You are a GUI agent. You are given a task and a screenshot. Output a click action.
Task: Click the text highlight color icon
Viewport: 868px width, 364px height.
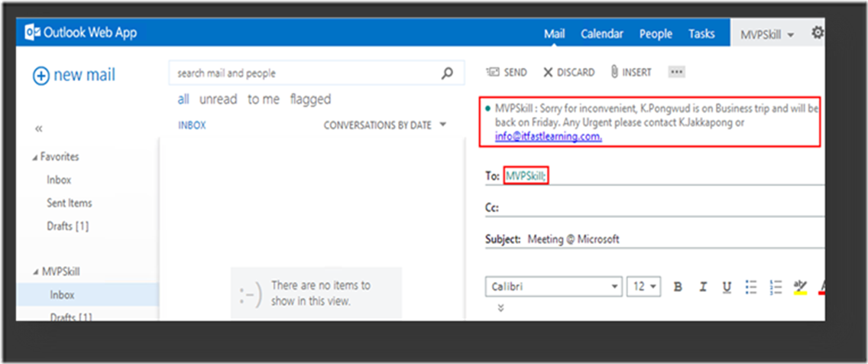[801, 287]
